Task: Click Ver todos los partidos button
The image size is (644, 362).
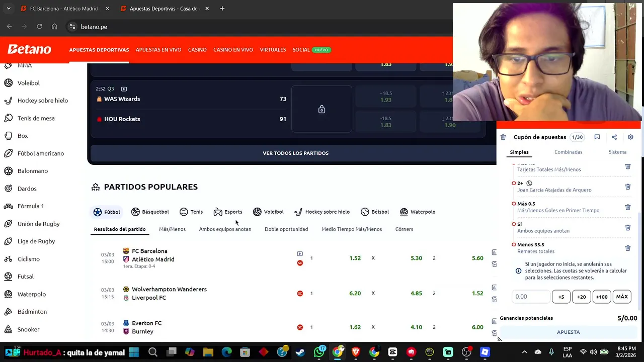Action: tap(295, 153)
